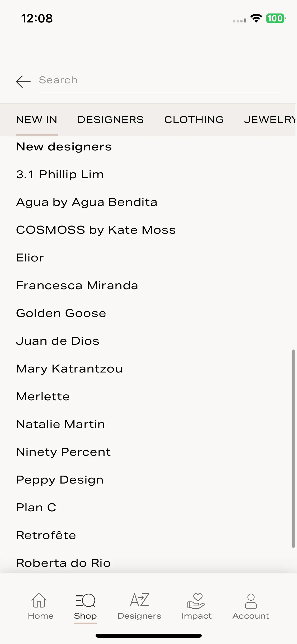
Task: Click the vertical scrollbar handle
Action: [293, 449]
